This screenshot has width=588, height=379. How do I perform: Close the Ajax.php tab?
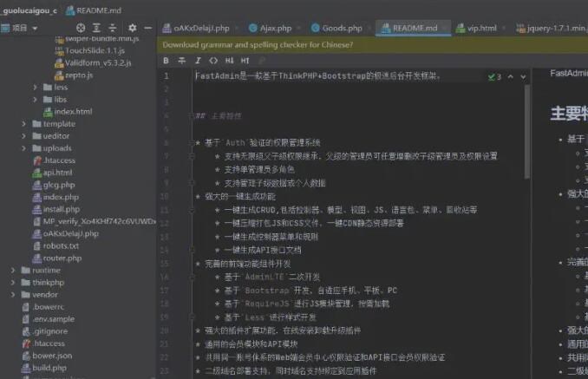(299, 28)
